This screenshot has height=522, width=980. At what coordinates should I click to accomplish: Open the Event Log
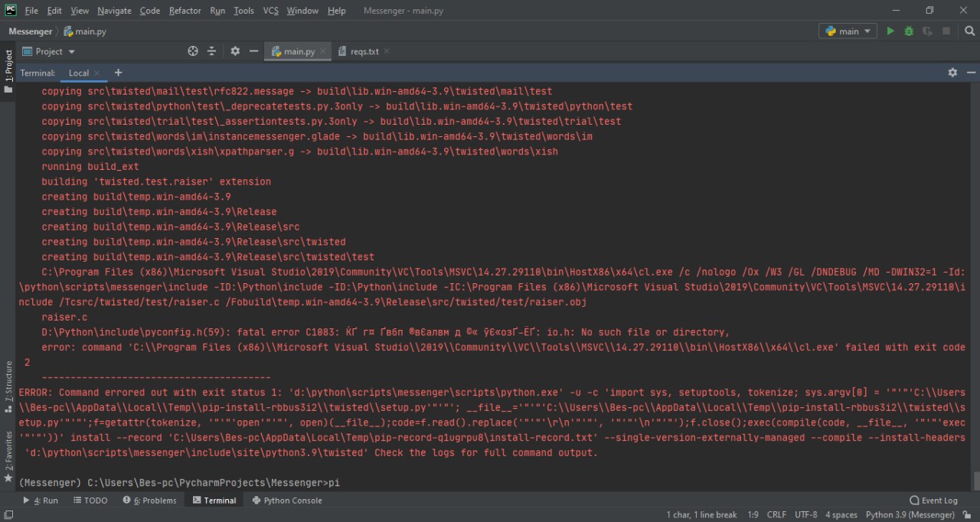click(933, 501)
